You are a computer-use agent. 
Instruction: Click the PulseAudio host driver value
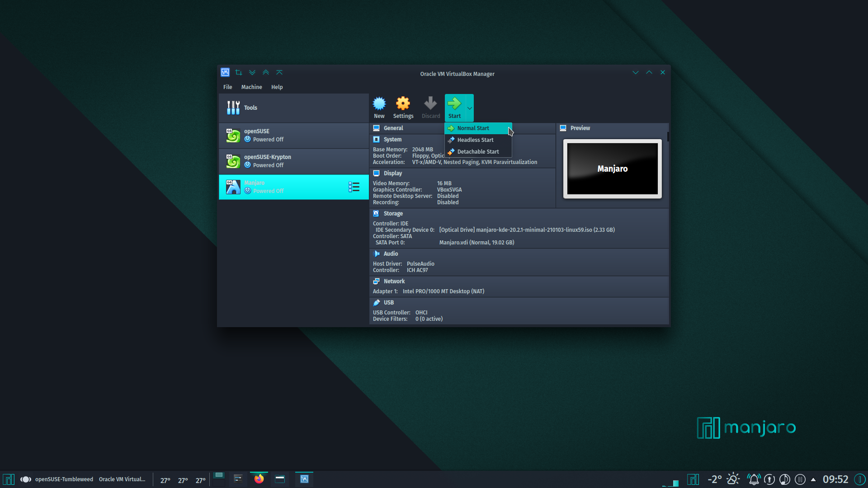point(420,264)
